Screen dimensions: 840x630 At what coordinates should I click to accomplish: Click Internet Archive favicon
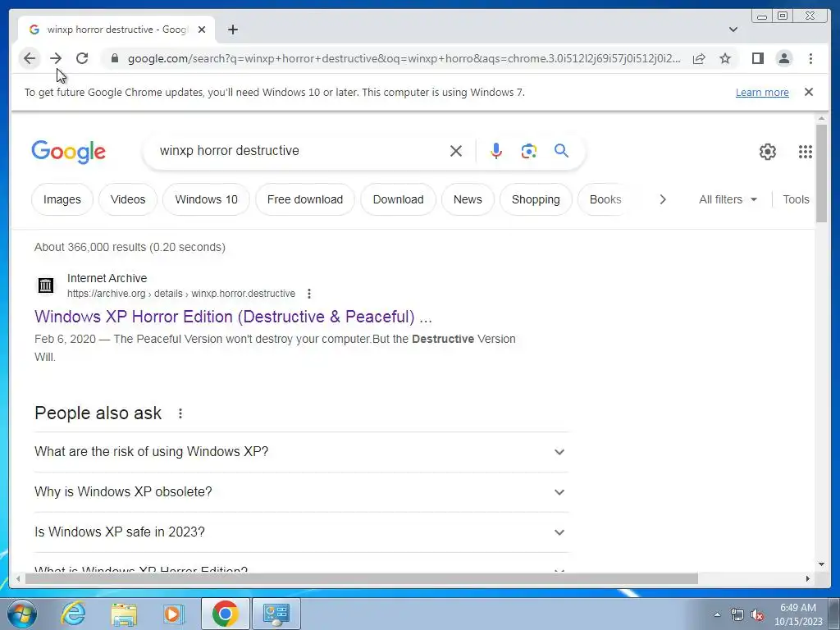46,285
